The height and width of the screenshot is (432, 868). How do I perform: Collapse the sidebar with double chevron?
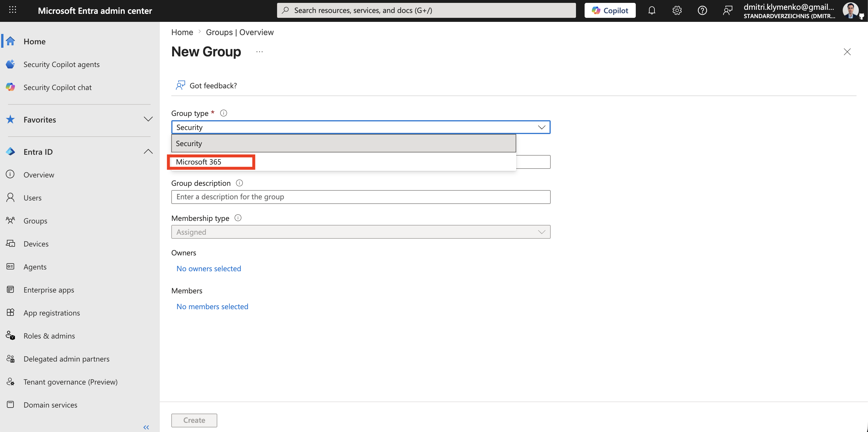click(x=146, y=427)
